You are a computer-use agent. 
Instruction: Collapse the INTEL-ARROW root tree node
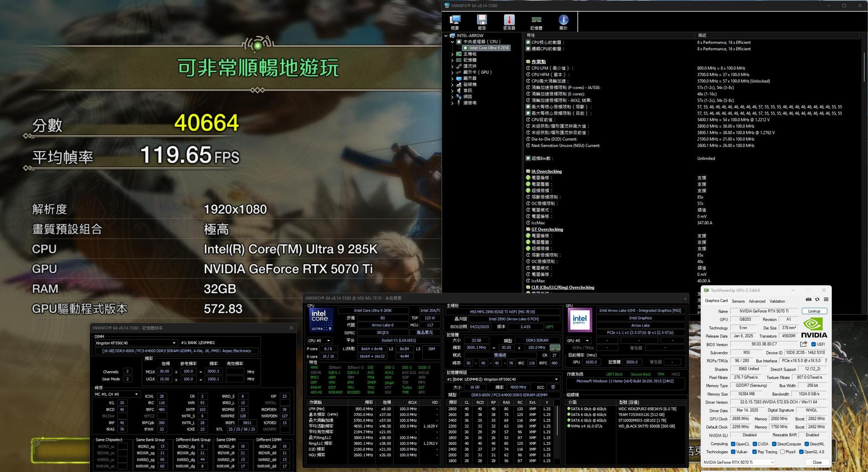tap(446, 36)
